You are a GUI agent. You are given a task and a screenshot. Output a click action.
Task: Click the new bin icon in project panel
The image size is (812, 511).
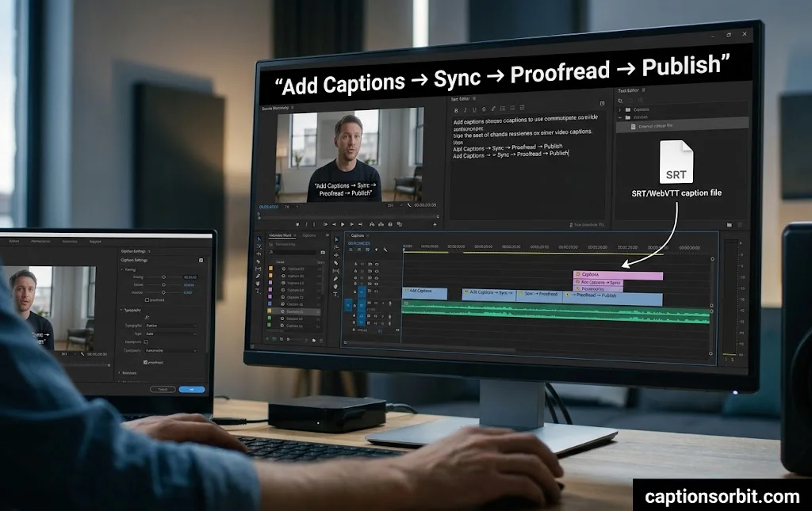click(x=314, y=341)
